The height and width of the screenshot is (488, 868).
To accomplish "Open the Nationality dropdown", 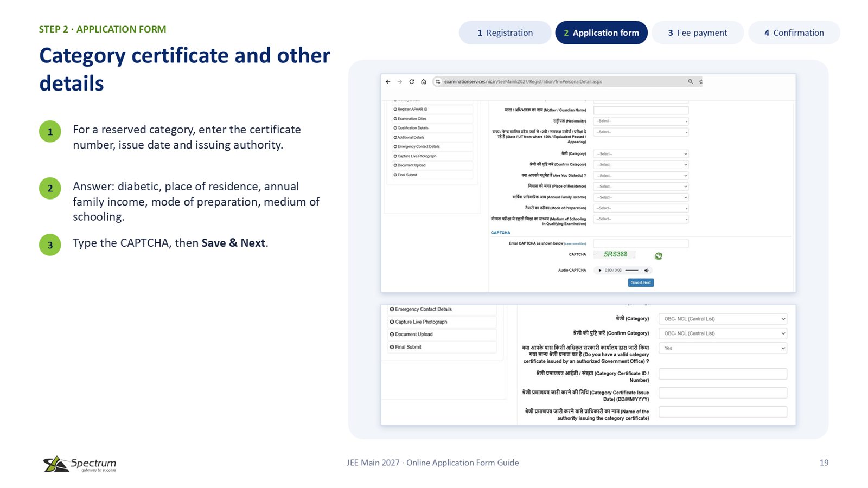I will click(x=641, y=121).
